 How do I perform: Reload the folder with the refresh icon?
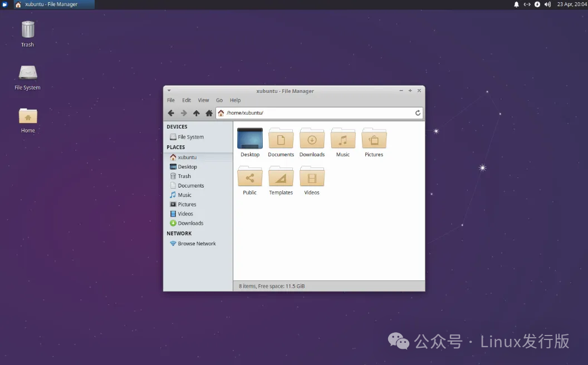click(x=418, y=113)
